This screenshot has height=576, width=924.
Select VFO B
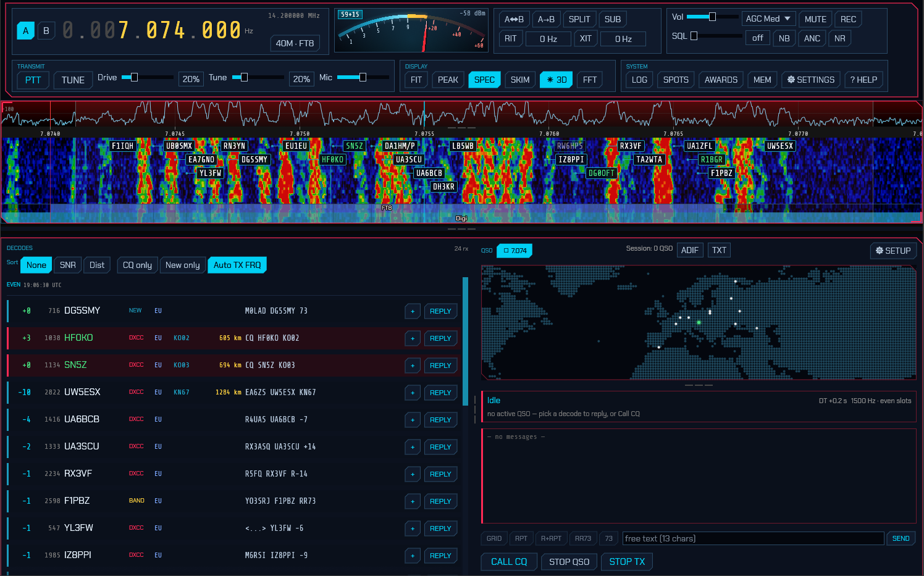click(46, 30)
